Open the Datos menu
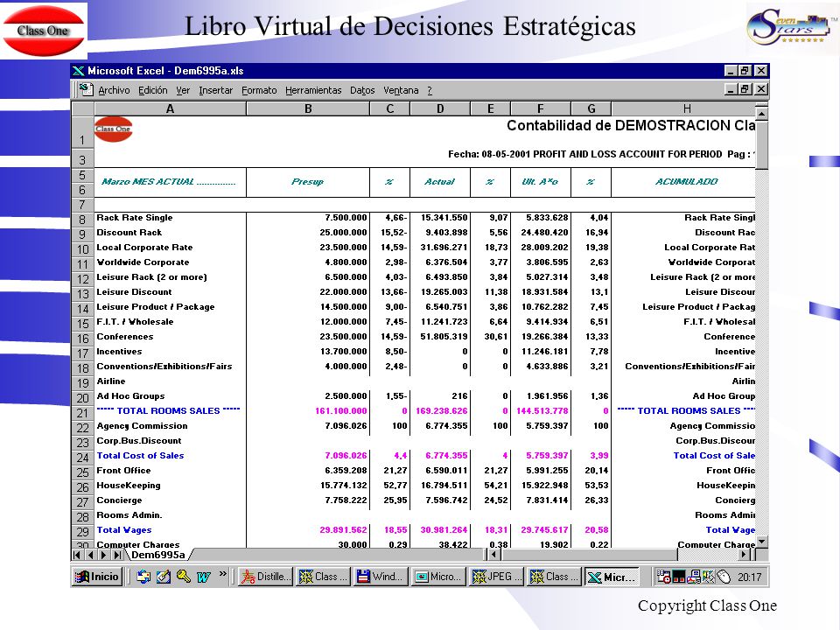840x630 pixels. (x=362, y=90)
